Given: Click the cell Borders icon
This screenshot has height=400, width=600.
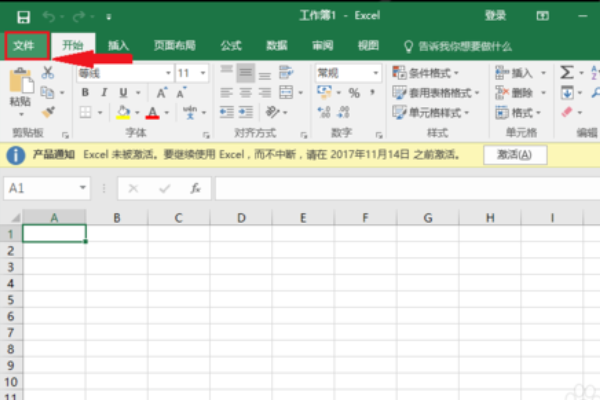Looking at the screenshot, I should [85, 113].
